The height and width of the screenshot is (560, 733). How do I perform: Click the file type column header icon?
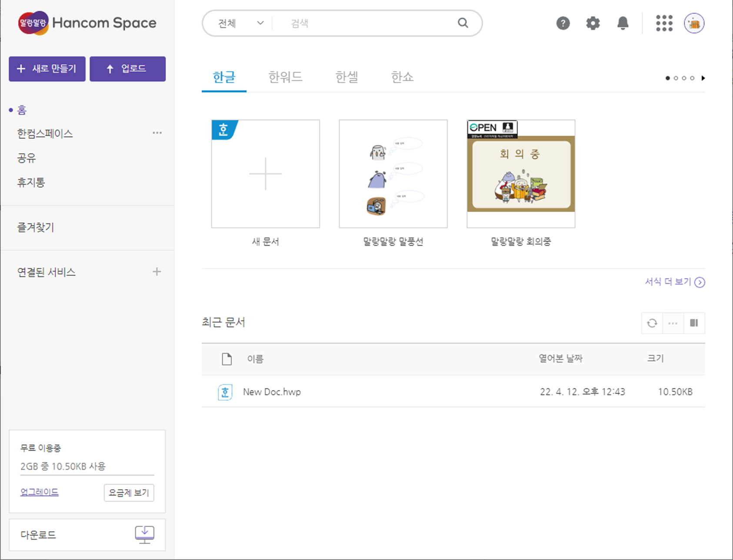pyautogui.click(x=227, y=359)
